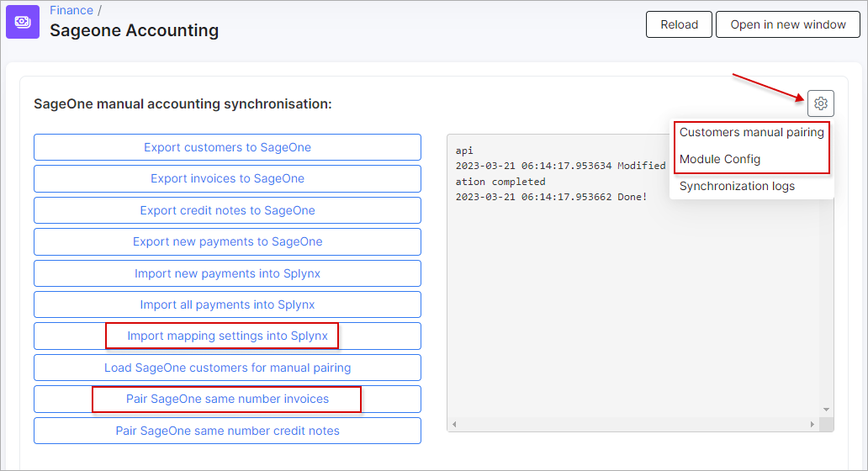Select Customers manual pairing menu item
Screen dimensions: 868x471
click(x=751, y=132)
